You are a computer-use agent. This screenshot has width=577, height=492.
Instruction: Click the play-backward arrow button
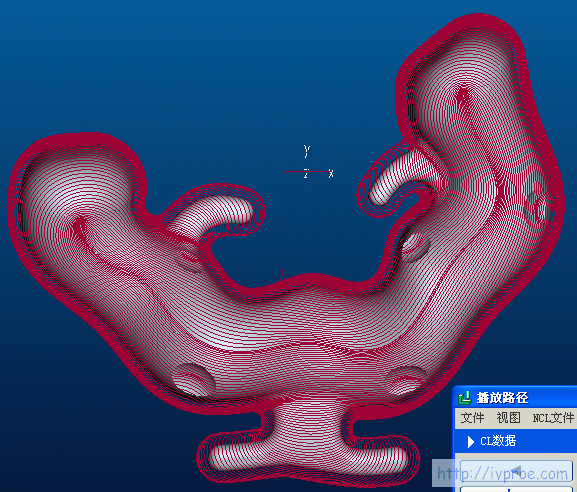[x=517, y=471]
